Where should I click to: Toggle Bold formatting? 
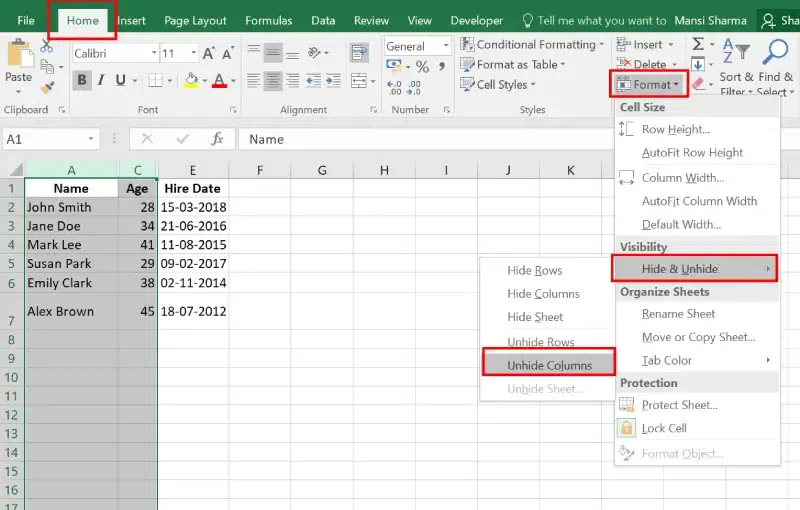click(82, 80)
